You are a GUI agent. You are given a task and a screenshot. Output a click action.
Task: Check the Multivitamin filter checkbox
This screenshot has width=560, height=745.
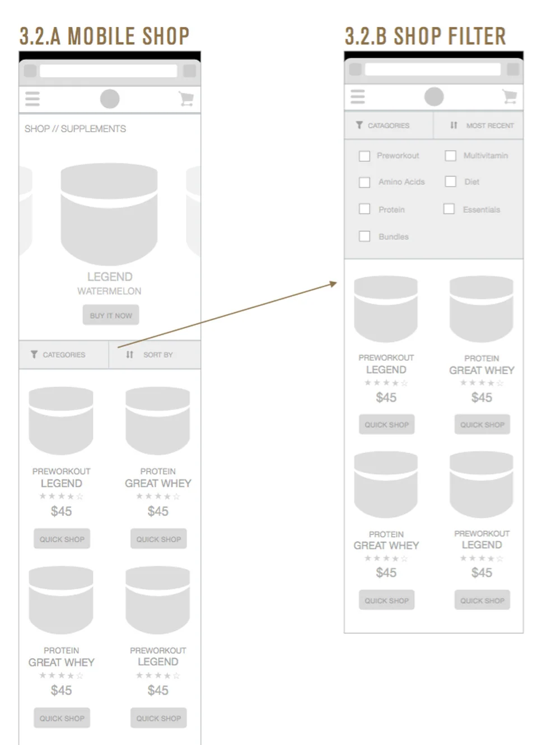point(450,156)
